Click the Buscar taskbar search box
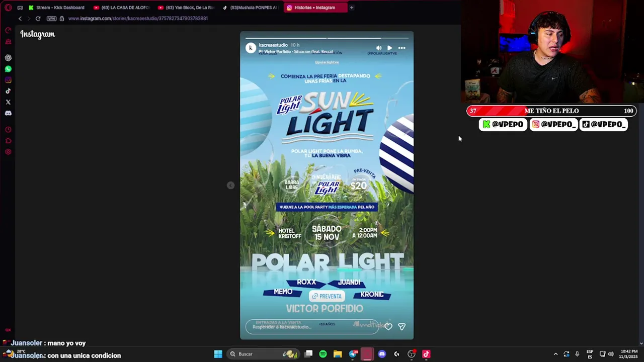 (263, 354)
